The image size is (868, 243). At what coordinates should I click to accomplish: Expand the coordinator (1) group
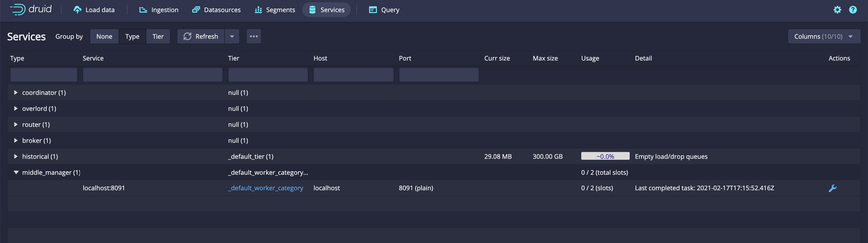coord(15,92)
